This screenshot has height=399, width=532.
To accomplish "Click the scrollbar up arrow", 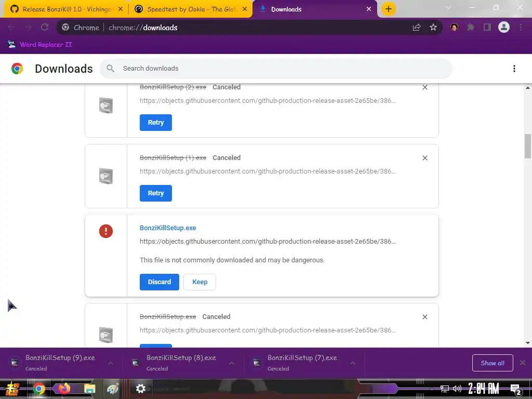I will coord(528,88).
